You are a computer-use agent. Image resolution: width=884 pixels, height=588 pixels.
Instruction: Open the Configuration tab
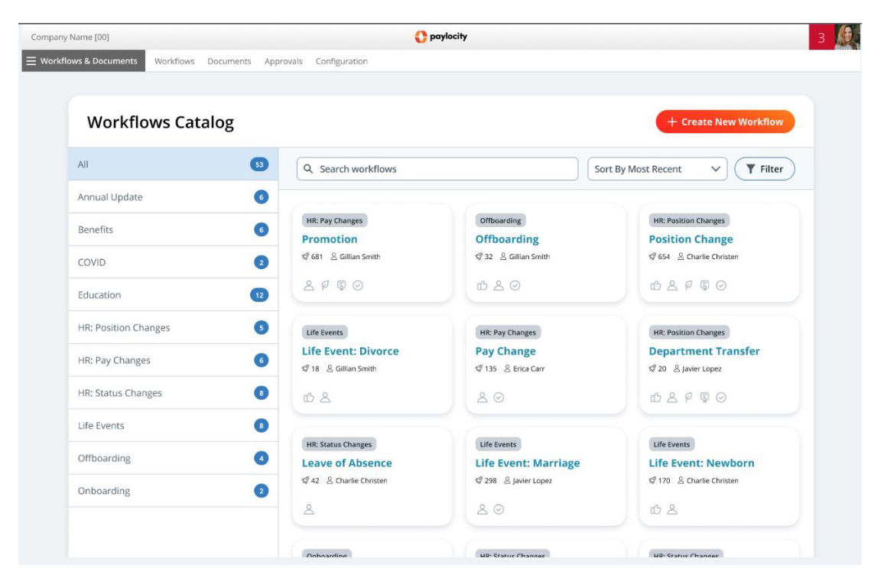341,61
